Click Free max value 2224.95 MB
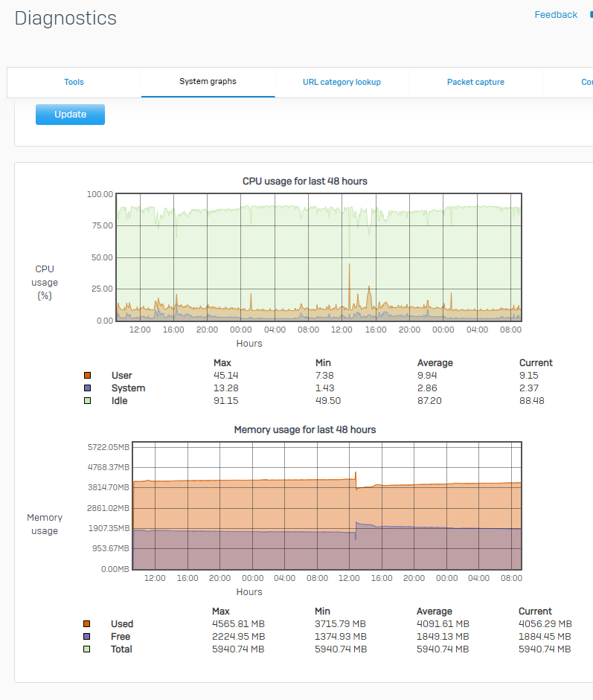The height and width of the screenshot is (700, 593). (x=238, y=636)
